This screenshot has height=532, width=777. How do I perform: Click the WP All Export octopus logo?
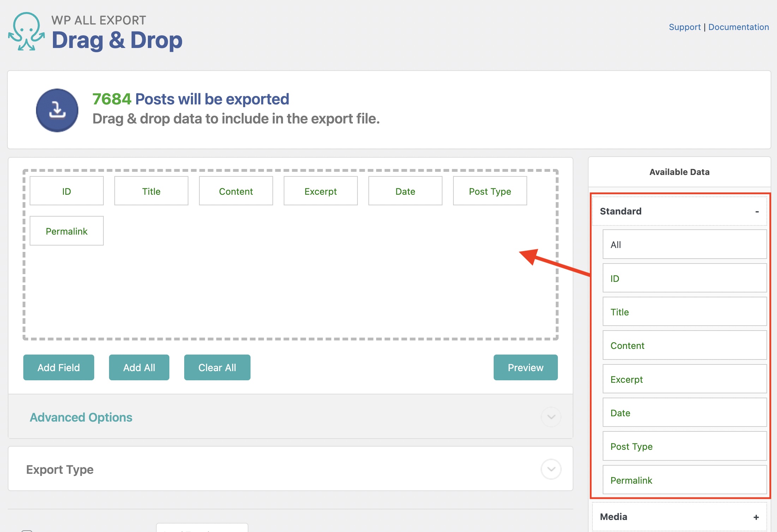coord(26,32)
